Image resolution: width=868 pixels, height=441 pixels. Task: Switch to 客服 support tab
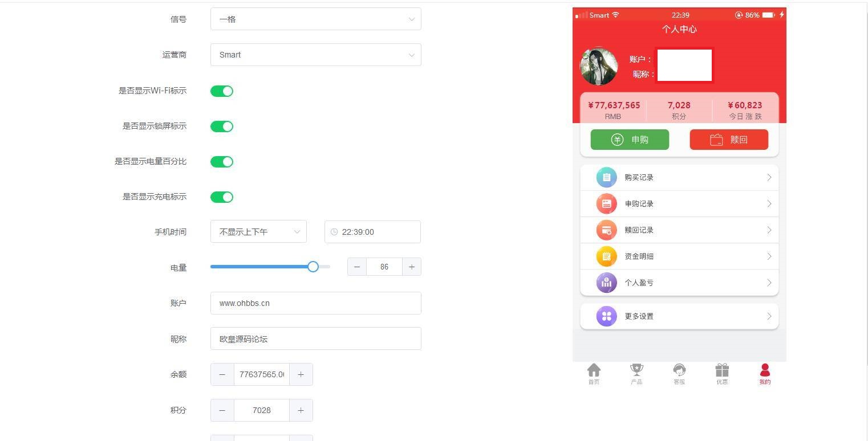[x=679, y=374]
